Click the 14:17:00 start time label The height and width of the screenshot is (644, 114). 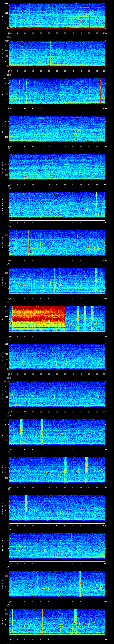[9, 71]
